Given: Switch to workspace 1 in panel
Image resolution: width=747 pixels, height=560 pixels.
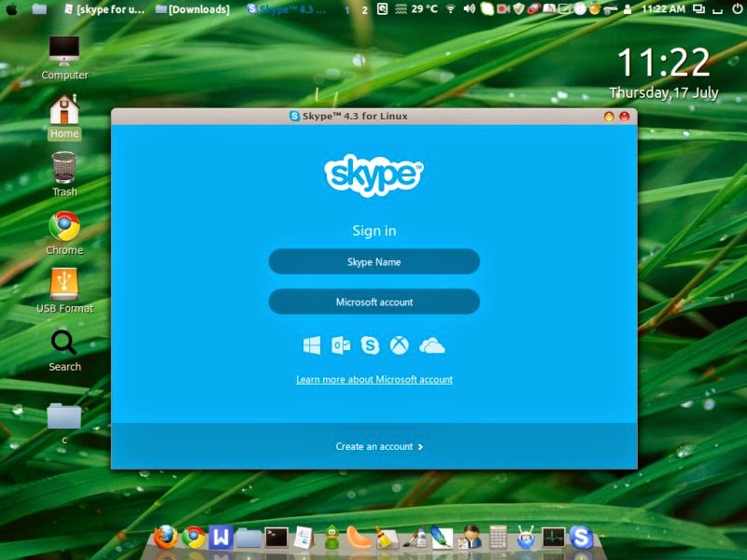Looking at the screenshot, I should click(x=346, y=10).
